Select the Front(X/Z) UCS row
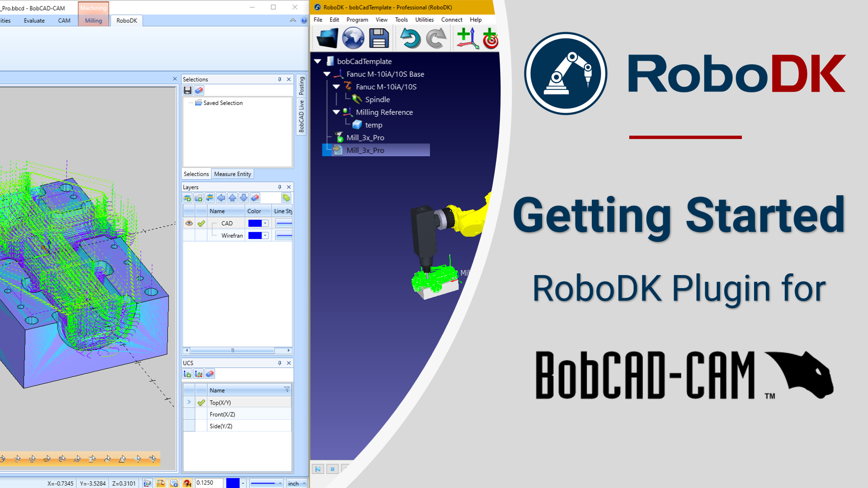Screen dimensions: 868x488 pyautogui.click(x=222, y=414)
